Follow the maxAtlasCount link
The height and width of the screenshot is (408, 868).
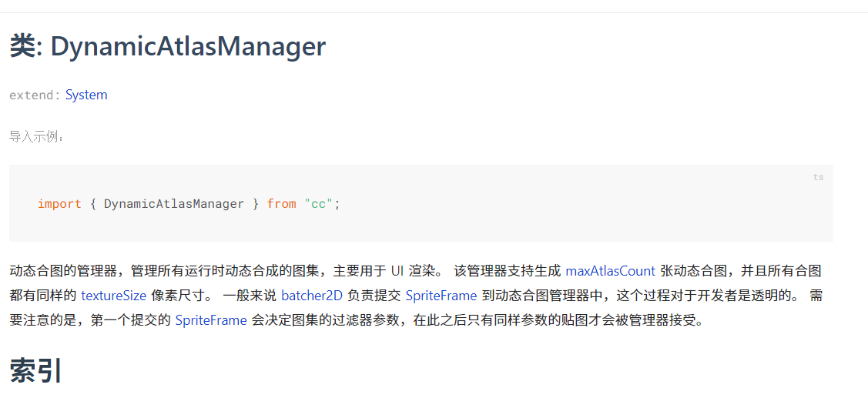click(x=610, y=271)
